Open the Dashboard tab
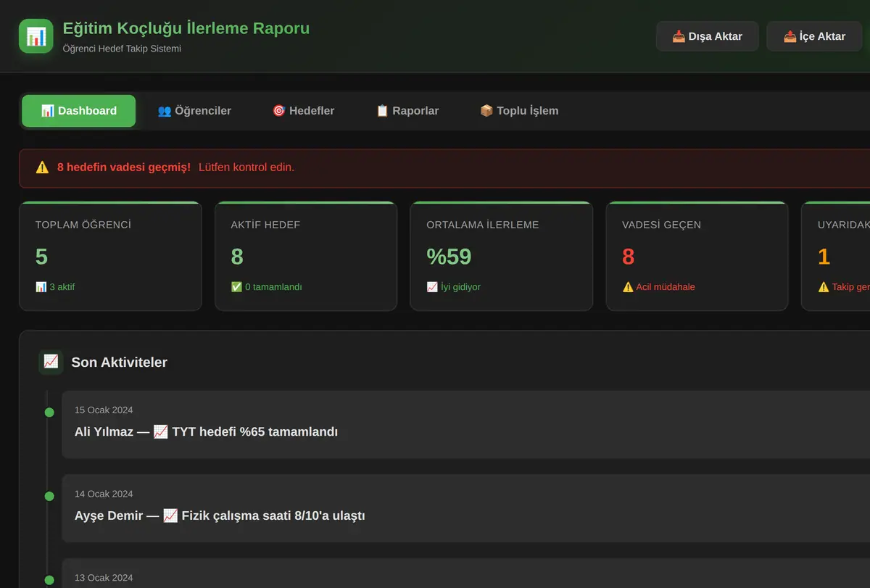The width and height of the screenshot is (870, 588). click(78, 111)
